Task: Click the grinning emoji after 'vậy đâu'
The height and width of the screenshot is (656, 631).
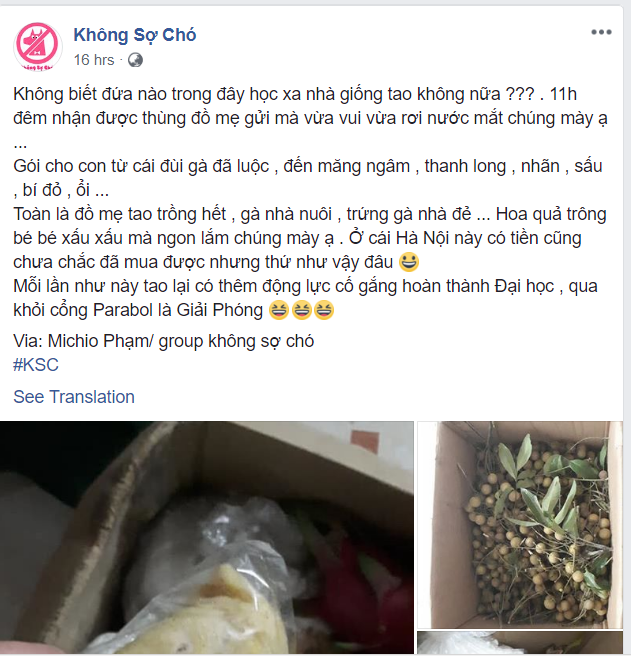Action: pyautogui.click(x=409, y=262)
